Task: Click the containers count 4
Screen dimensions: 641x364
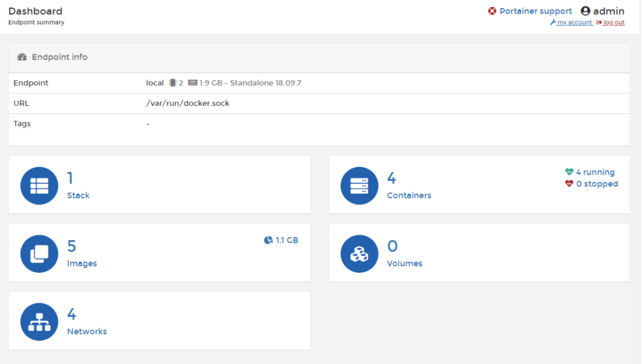Action: coord(391,178)
